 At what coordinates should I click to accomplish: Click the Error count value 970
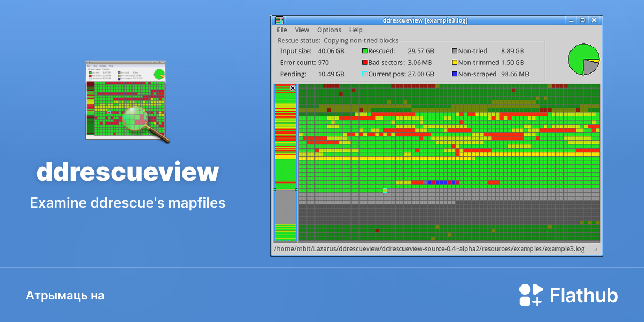pyautogui.click(x=324, y=62)
